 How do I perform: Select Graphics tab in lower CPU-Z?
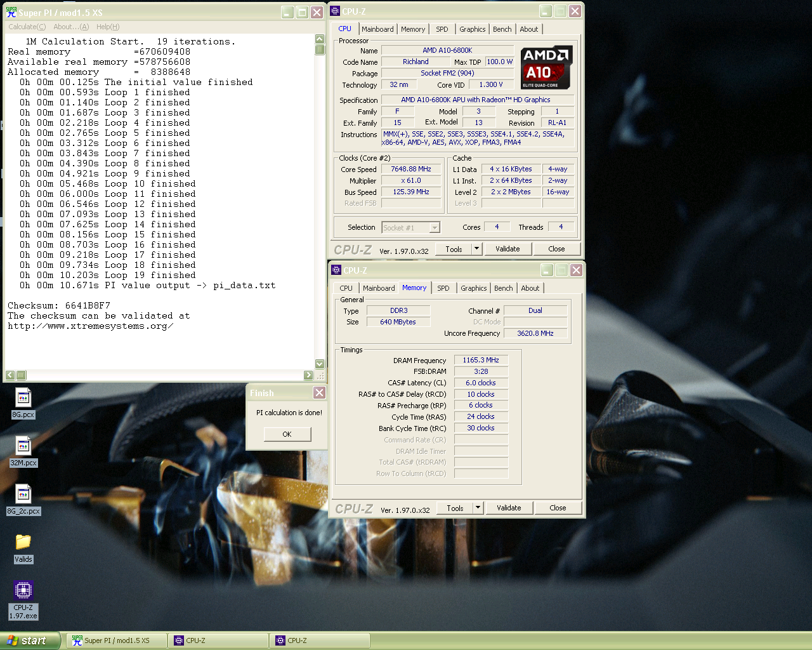474,288
